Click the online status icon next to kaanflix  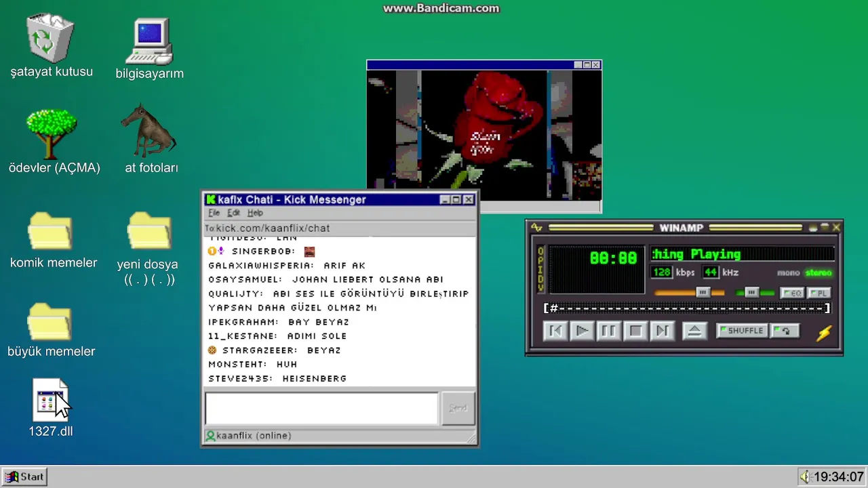point(210,436)
